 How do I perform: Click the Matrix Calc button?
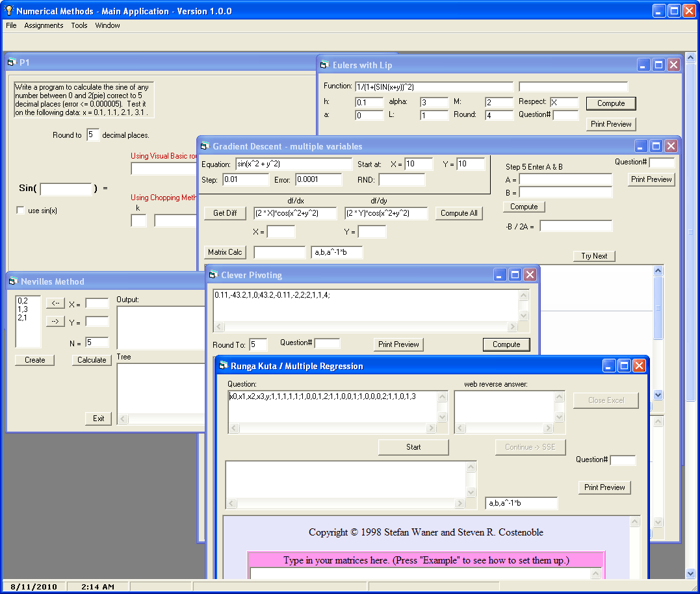(225, 252)
